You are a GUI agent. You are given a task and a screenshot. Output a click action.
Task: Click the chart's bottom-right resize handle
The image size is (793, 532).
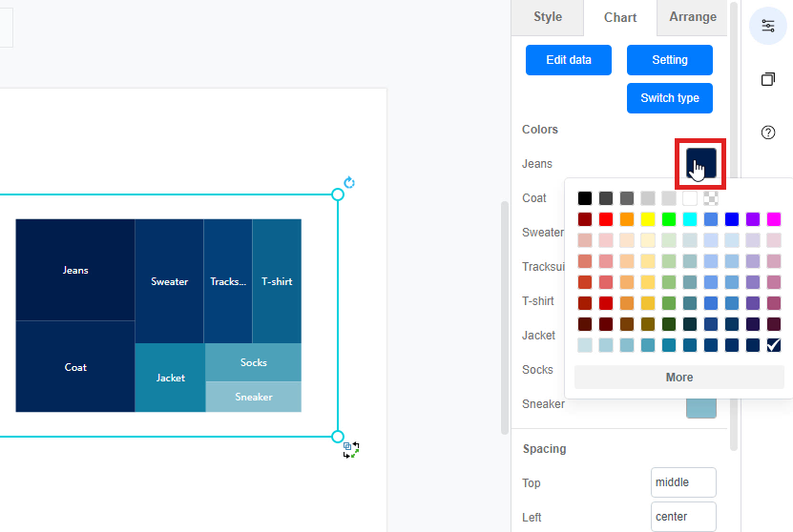[338, 437]
